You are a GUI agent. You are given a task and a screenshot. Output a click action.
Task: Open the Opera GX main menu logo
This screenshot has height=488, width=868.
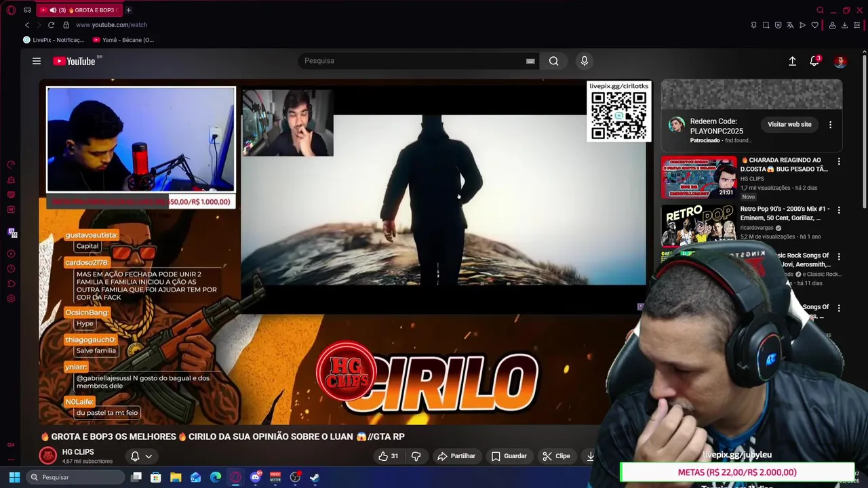(11, 10)
